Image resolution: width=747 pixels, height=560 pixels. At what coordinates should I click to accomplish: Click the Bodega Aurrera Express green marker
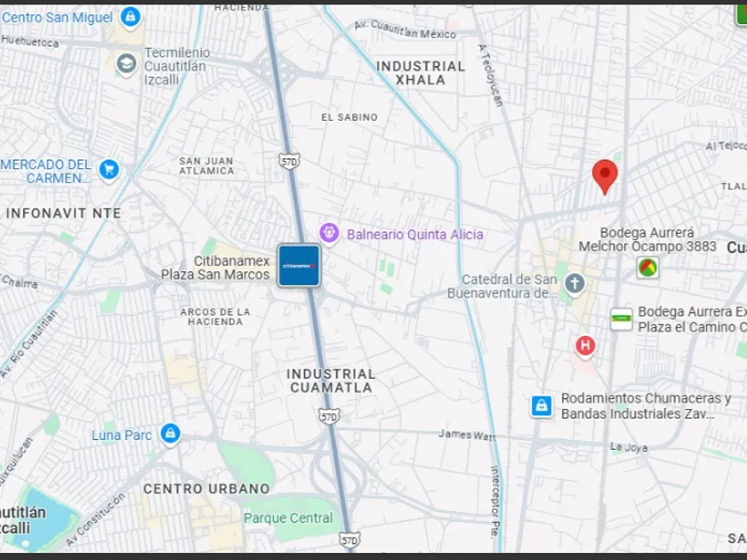coord(622,319)
